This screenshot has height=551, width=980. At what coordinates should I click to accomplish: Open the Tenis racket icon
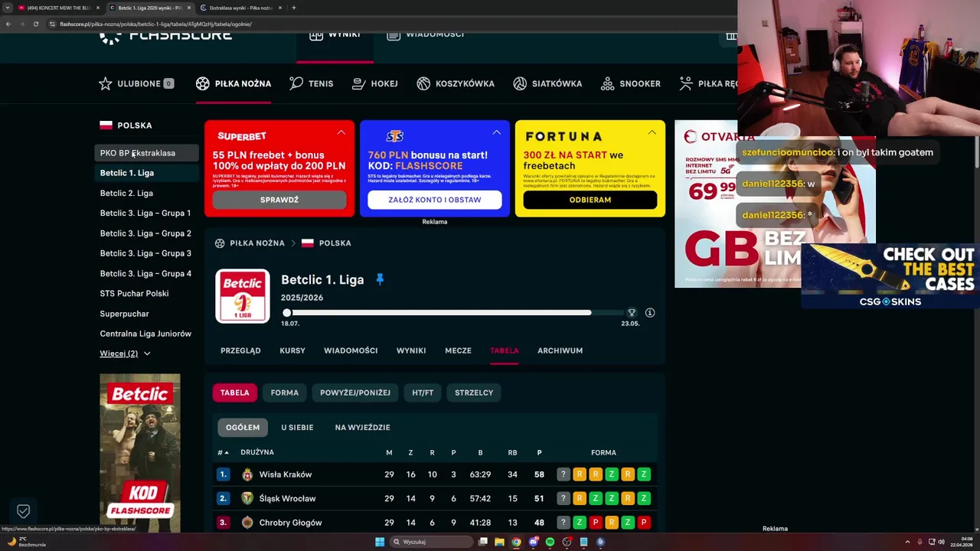(296, 83)
